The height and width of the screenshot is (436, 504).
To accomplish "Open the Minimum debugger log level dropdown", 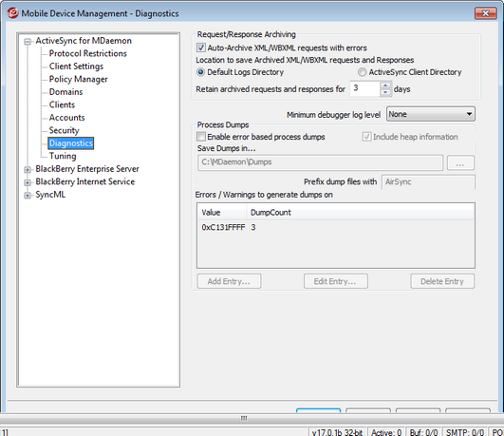I will [430, 114].
